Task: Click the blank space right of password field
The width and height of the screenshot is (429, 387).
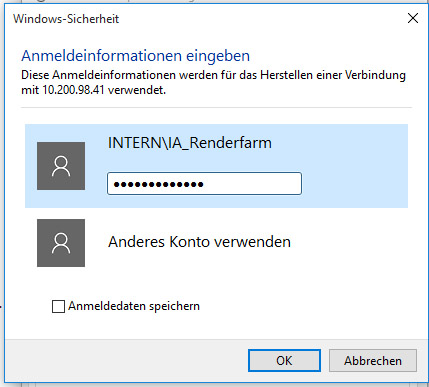Action: point(353,184)
